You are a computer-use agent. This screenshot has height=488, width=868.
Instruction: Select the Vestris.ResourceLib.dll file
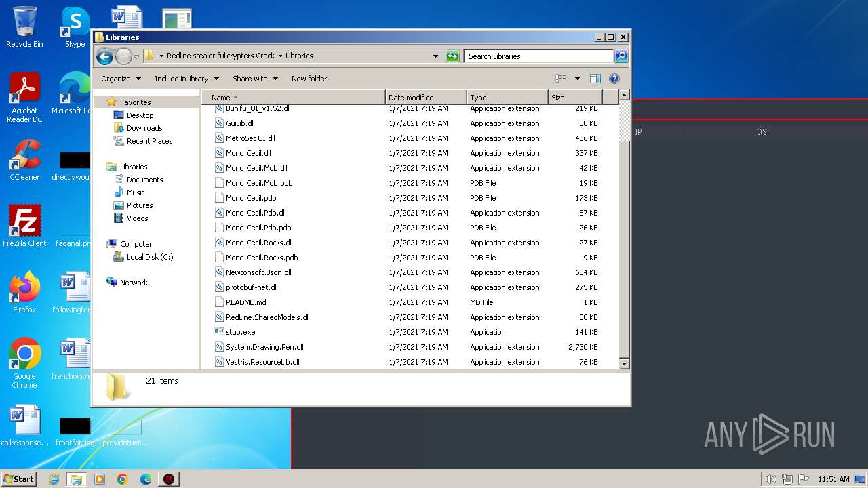[x=262, y=362]
